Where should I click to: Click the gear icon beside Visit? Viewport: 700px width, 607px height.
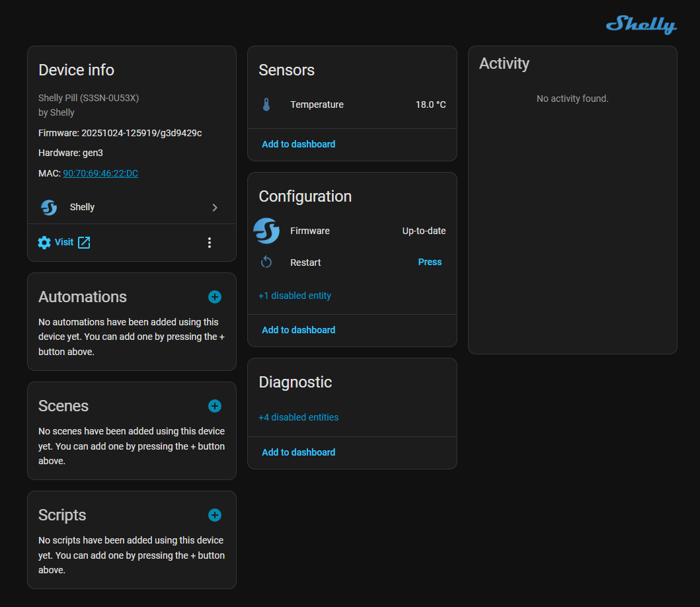point(44,243)
